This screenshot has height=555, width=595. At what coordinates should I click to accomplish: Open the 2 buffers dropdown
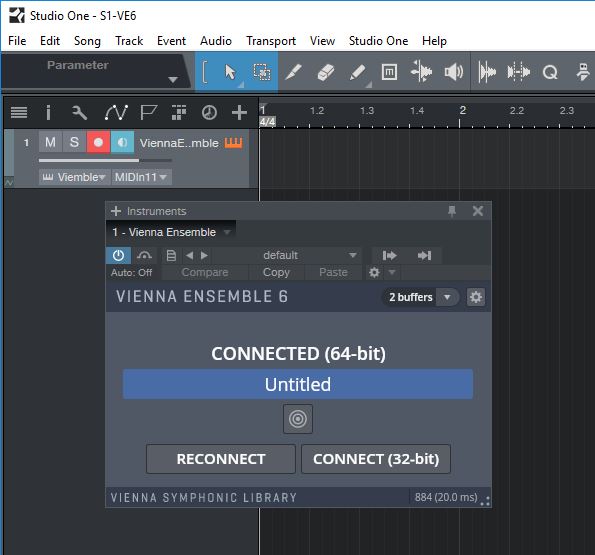pos(447,297)
